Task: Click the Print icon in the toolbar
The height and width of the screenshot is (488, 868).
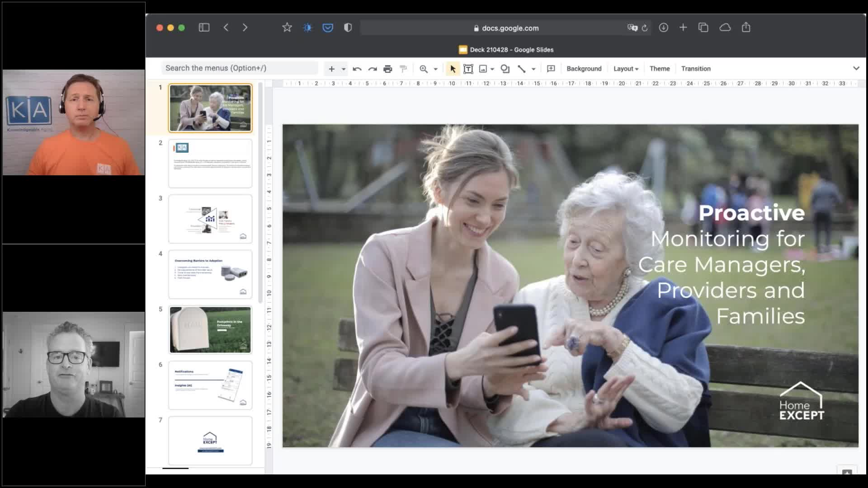Action: coord(387,69)
